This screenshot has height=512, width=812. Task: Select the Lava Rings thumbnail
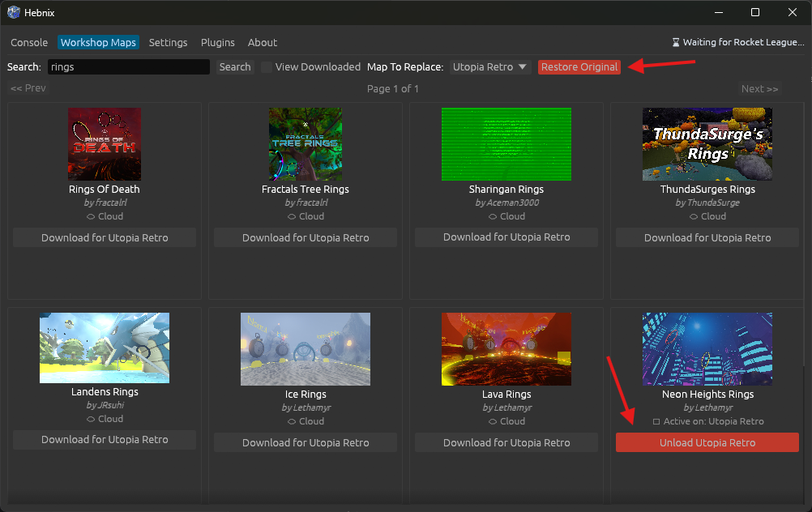coord(506,349)
